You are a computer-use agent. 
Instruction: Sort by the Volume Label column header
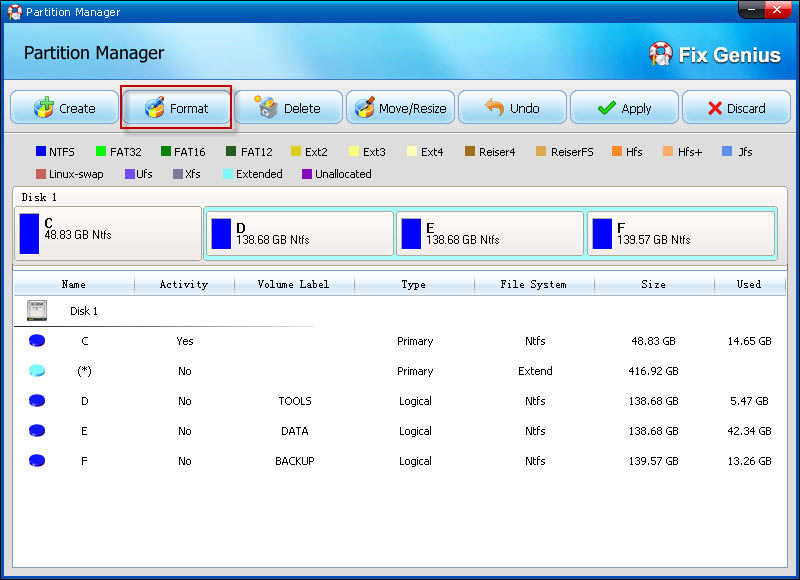tap(294, 284)
